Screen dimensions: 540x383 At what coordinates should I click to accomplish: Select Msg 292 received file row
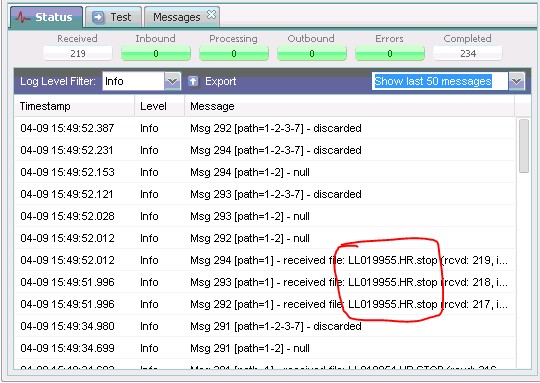(264, 304)
